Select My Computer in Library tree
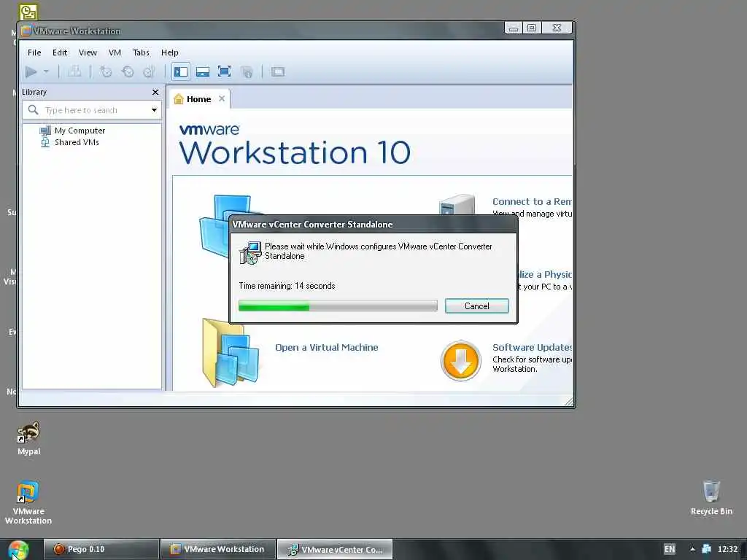 click(x=73, y=131)
